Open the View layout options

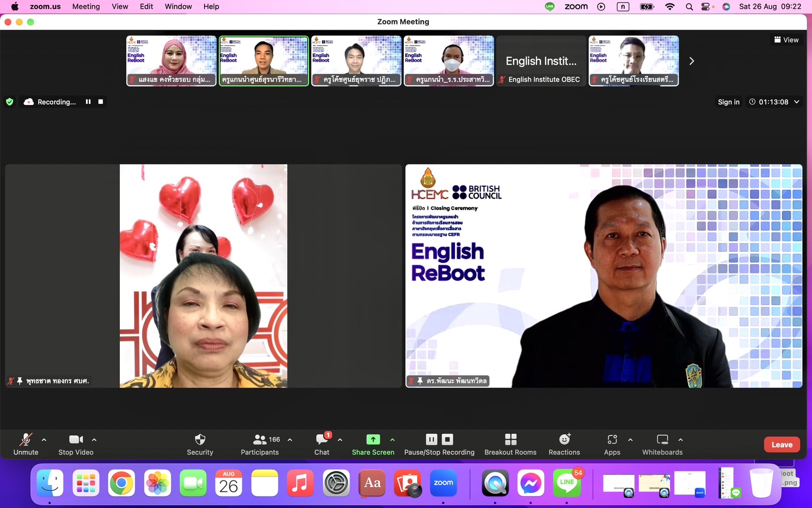pyautogui.click(x=786, y=40)
